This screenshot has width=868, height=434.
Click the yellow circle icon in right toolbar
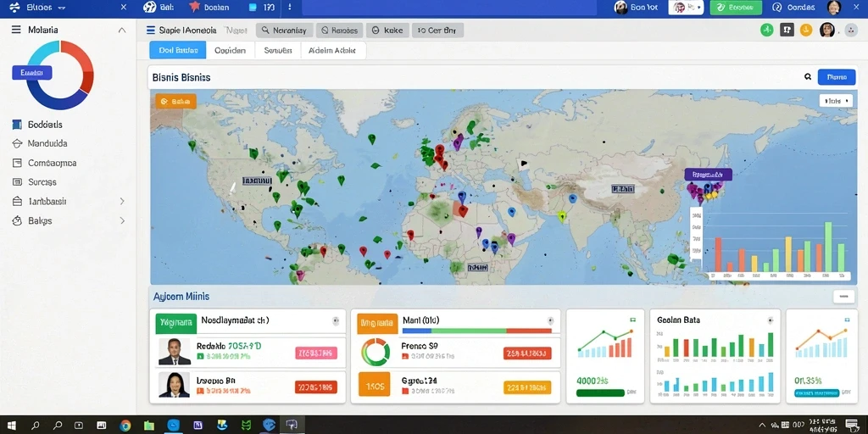point(807,30)
